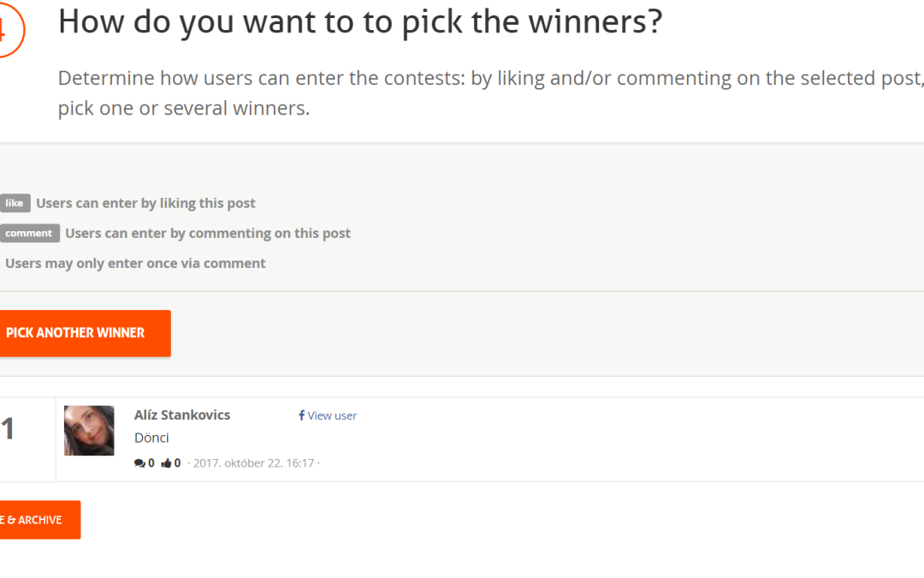924x578 pixels.
Task: Click the thumbs-up likes icon
Action: (x=166, y=463)
